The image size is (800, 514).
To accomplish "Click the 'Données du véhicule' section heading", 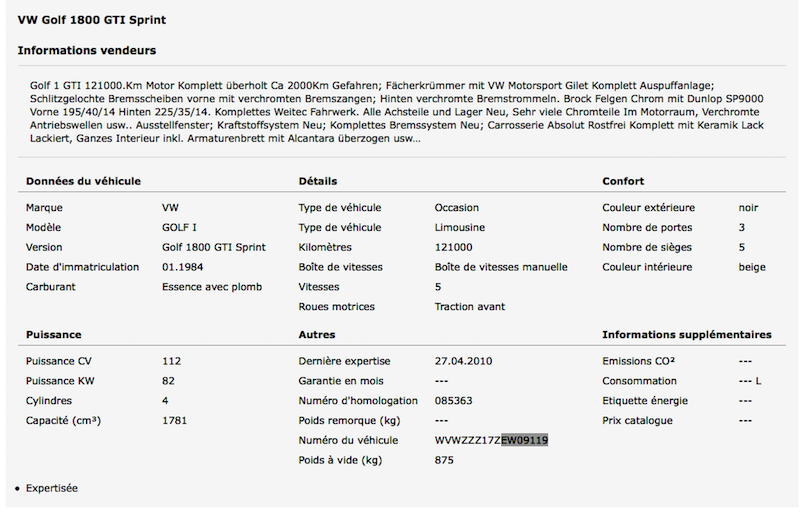I will (83, 181).
